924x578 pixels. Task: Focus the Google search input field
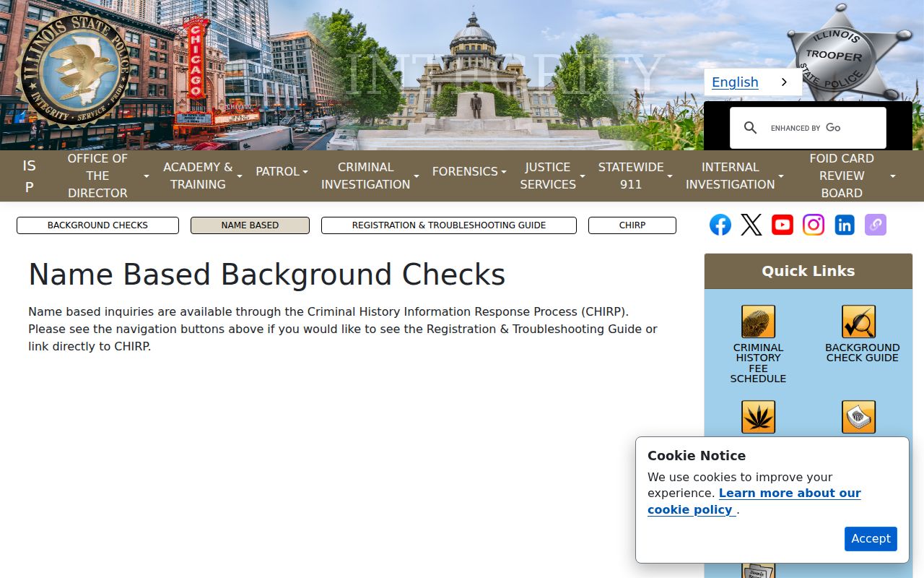coord(823,128)
